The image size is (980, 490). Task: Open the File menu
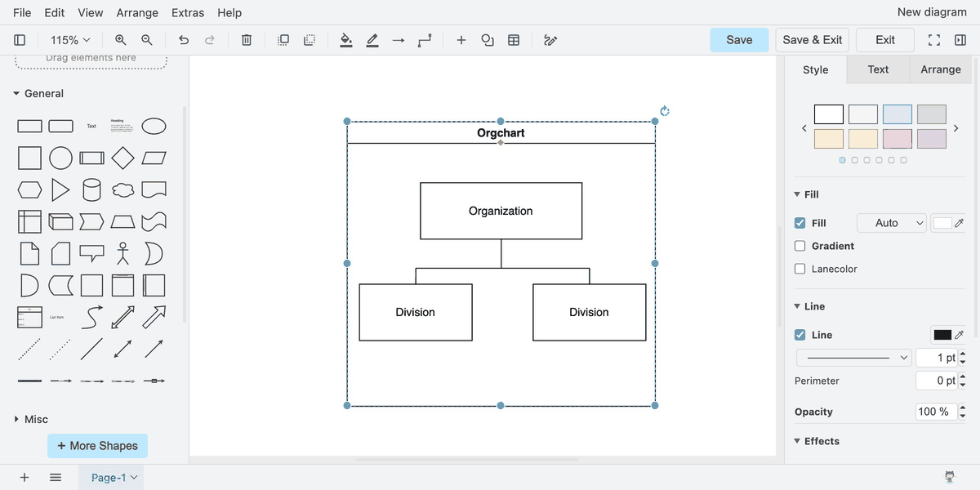coord(22,12)
